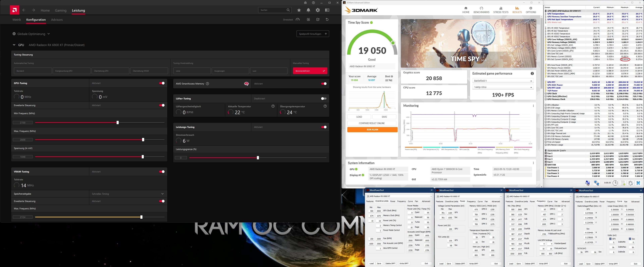Open the AMD settings gear icon
Viewport: 644px width, 267px height.
tap(318, 10)
